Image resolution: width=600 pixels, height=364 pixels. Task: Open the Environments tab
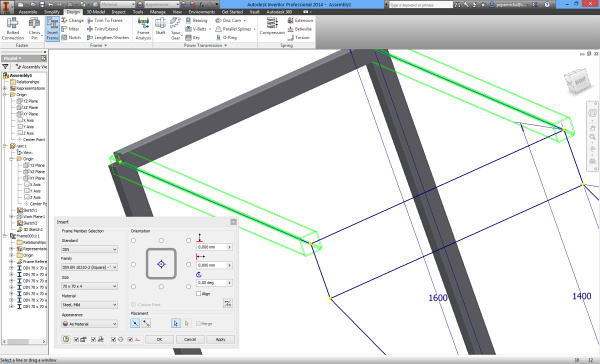[x=202, y=12]
